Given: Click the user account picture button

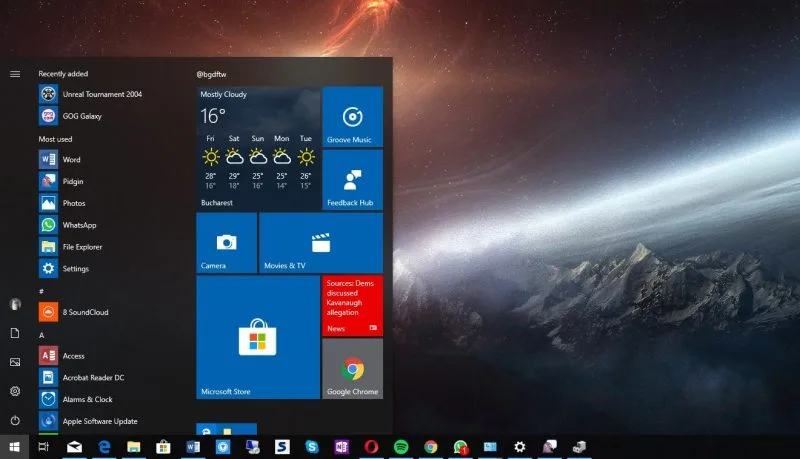Looking at the screenshot, I should [x=15, y=304].
